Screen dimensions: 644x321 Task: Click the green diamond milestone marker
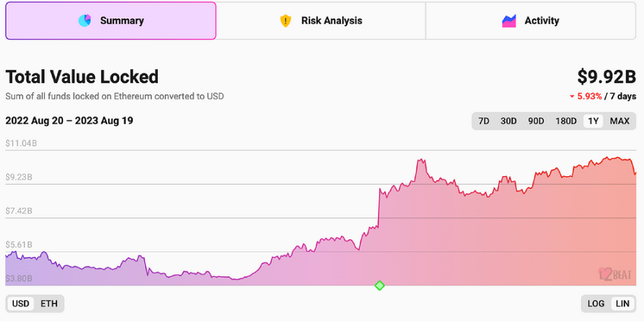(x=379, y=285)
